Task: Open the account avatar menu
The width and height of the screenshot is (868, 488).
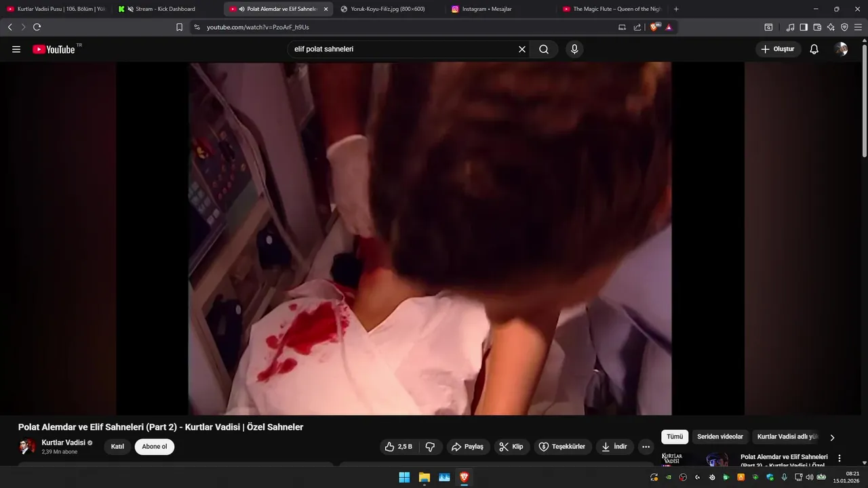Action: 842,49
